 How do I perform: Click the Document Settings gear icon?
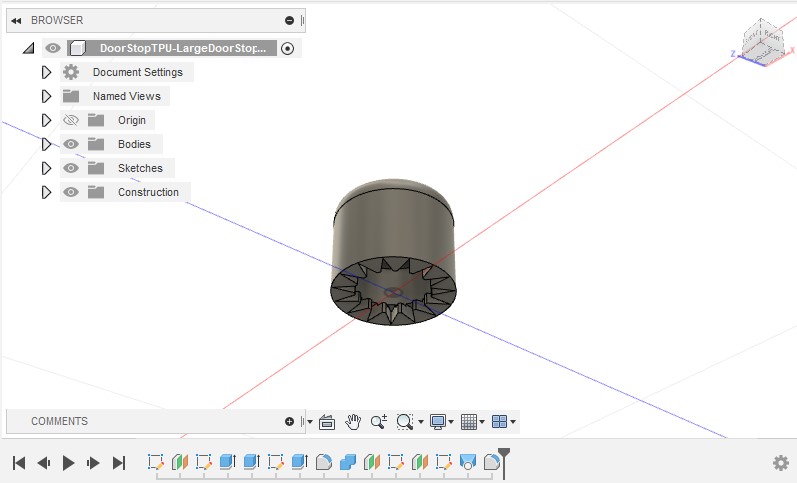click(x=71, y=72)
